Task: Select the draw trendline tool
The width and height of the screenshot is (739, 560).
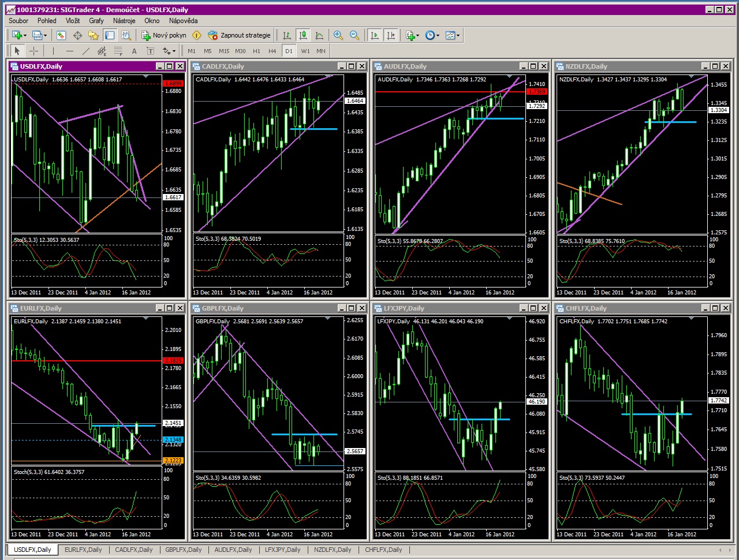Action: 85,51
